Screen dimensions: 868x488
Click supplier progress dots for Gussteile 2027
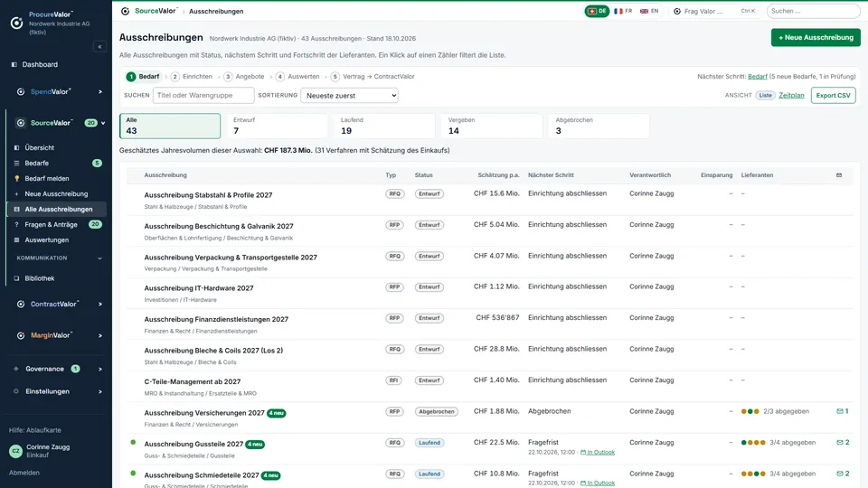(x=753, y=443)
